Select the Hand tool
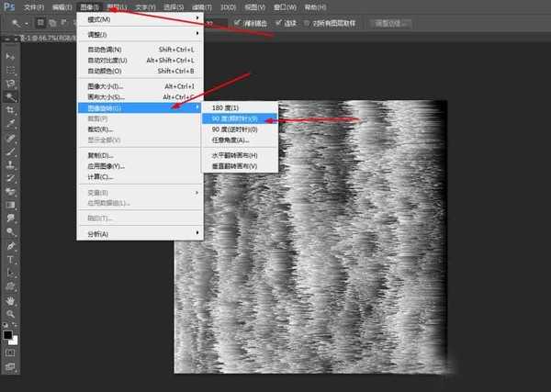This screenshot has width=551, height=392. [x=11, y=299]
